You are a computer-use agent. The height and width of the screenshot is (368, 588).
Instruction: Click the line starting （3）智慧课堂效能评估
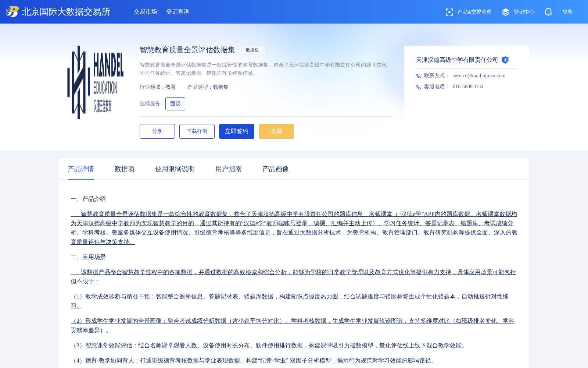(x=269, y=346)
